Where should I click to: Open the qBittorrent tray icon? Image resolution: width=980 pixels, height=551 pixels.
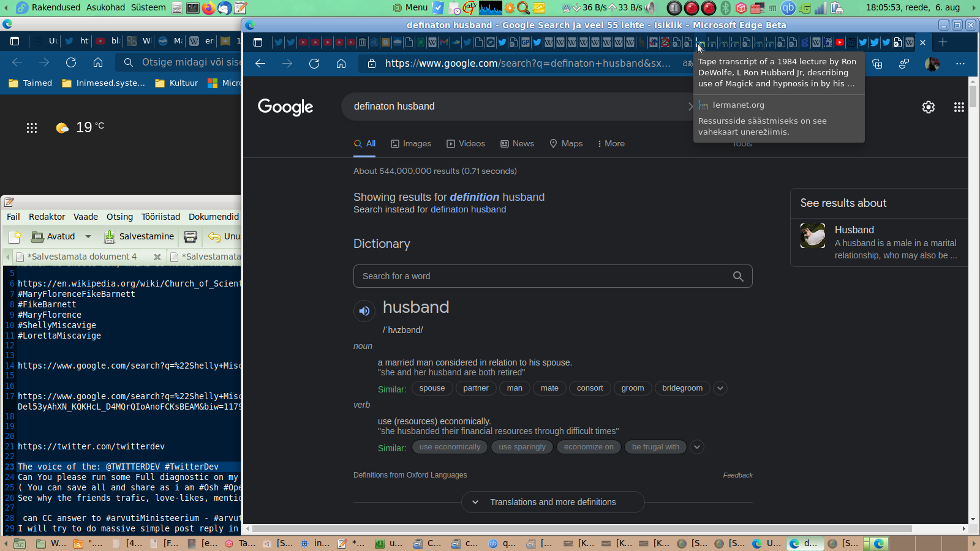coord(788,8)
